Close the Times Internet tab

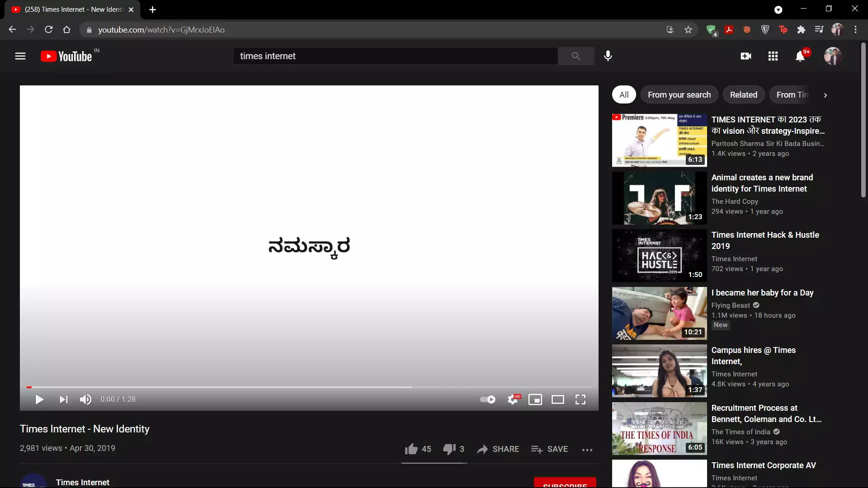click(x=131, y=9)
